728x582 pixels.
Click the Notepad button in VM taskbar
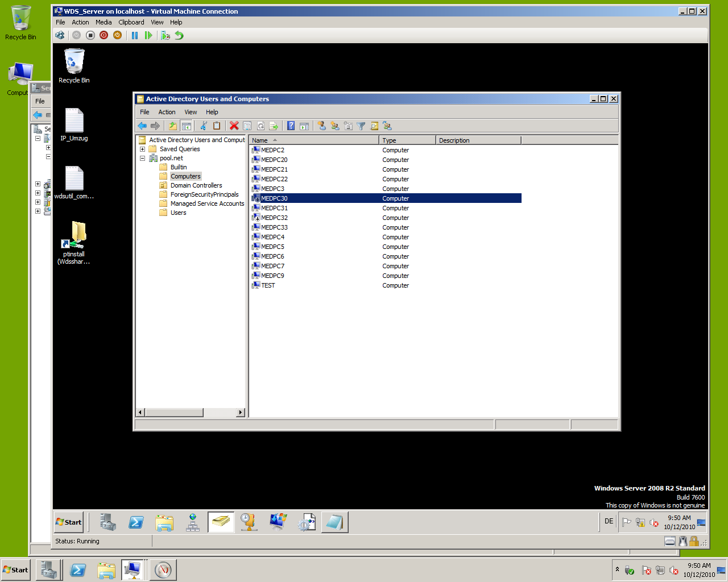(x=334, y=522)
